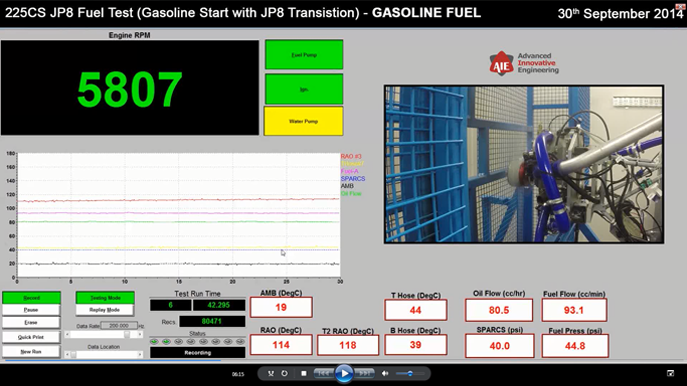This screenshot has height=386, width=687.
Task: Start a New Run
Action: click(31, 351)
